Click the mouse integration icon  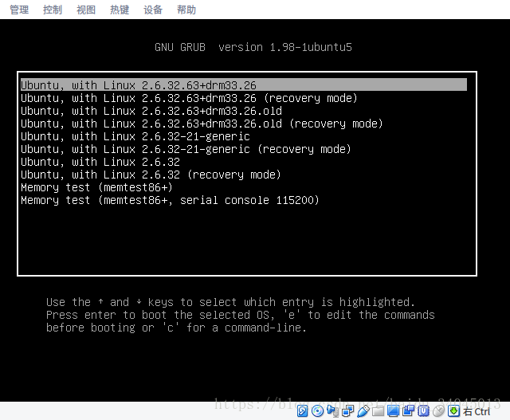(438, 411)
